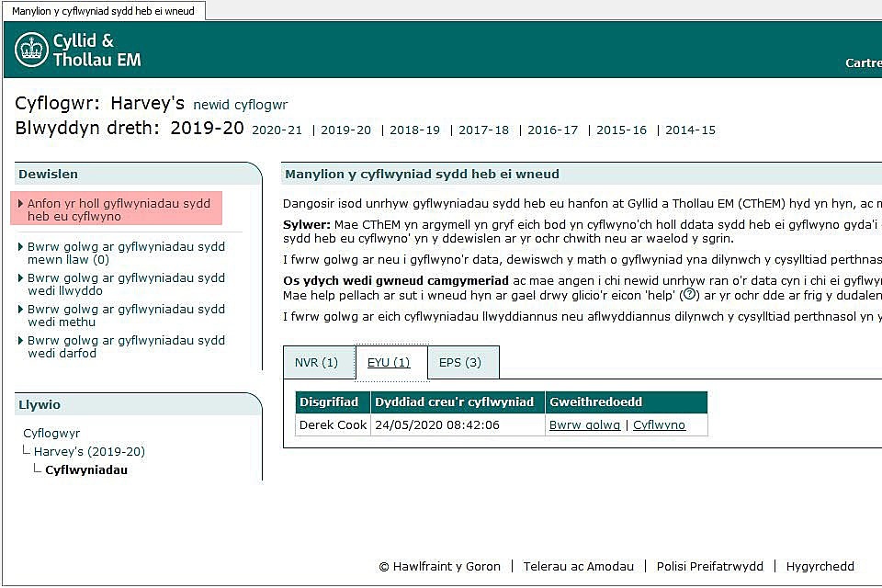882x588 pixels.
Task: Select tax year 2015-16
Action: [x=621, y=130]
